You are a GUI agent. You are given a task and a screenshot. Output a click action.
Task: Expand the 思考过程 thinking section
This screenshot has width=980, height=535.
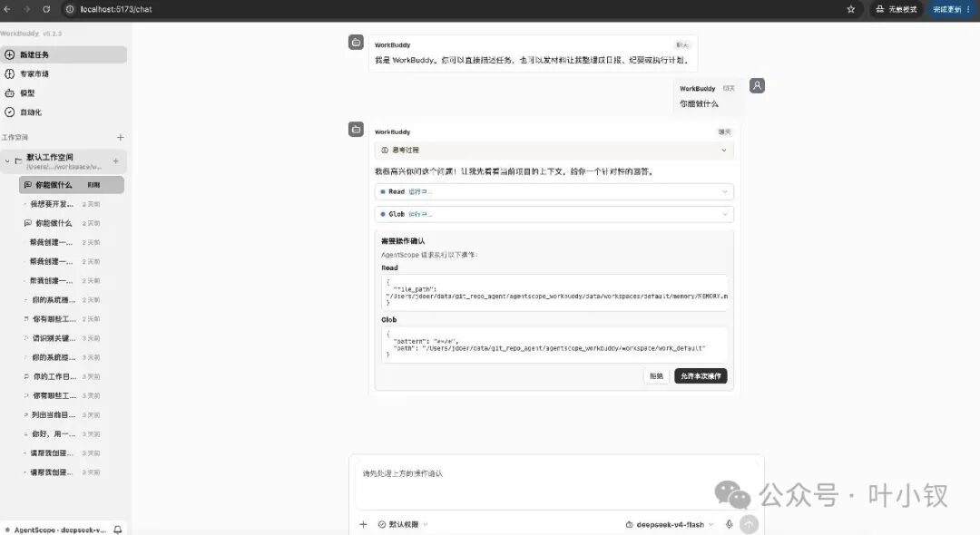tap(554, 150)
